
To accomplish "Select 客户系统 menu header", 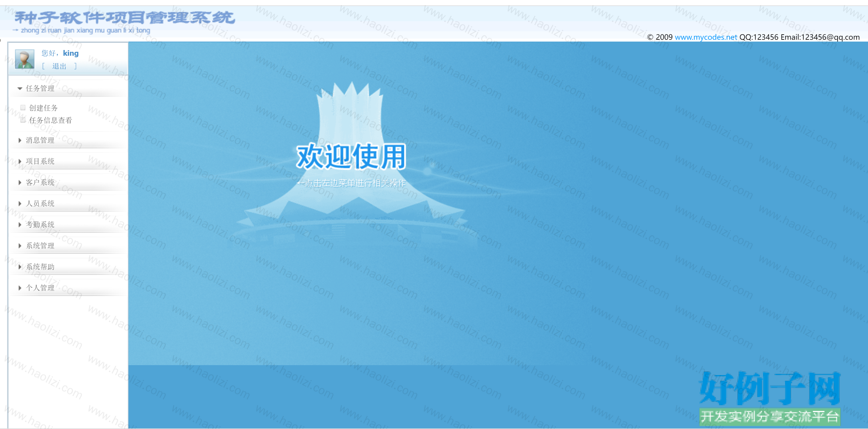I will pos(40,183).
